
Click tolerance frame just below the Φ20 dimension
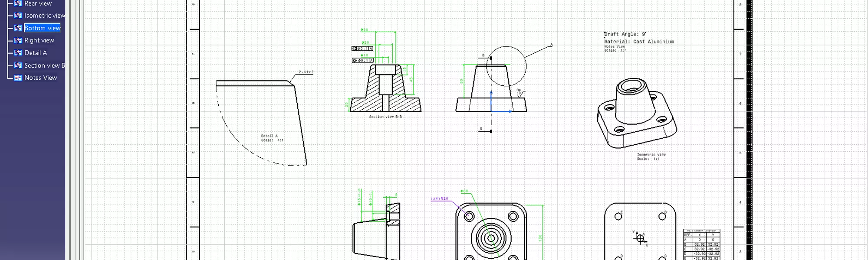[x=362, y=49]
